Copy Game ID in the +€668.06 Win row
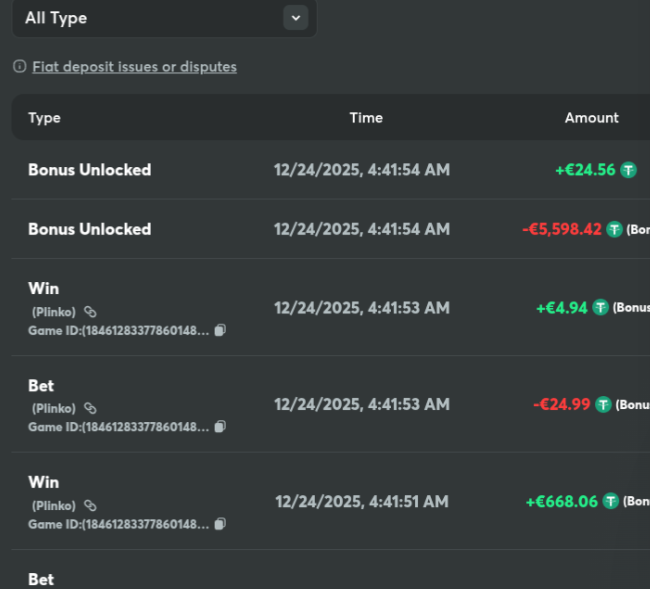 point(220,523)
